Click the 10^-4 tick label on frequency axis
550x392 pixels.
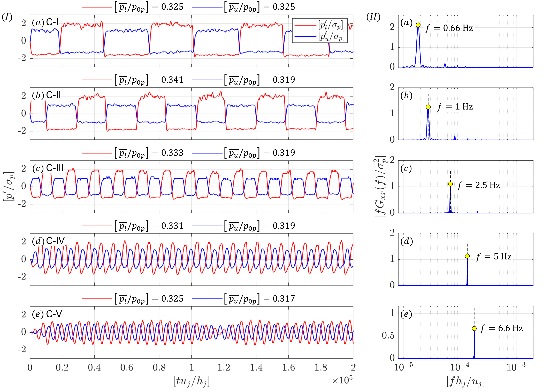[x=460, y=367]
